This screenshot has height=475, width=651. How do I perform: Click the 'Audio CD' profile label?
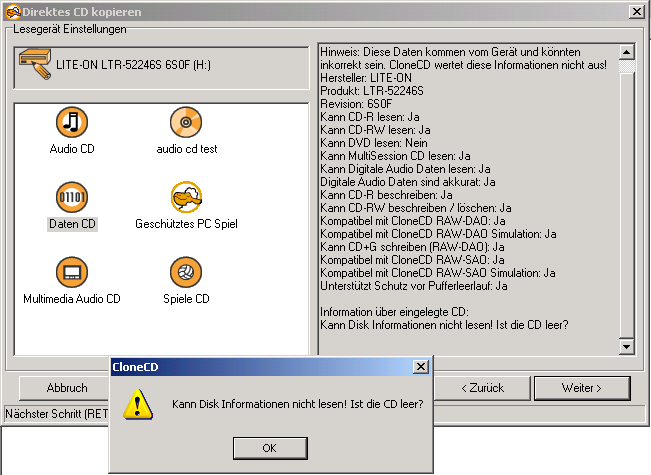(x=72, y=149)
